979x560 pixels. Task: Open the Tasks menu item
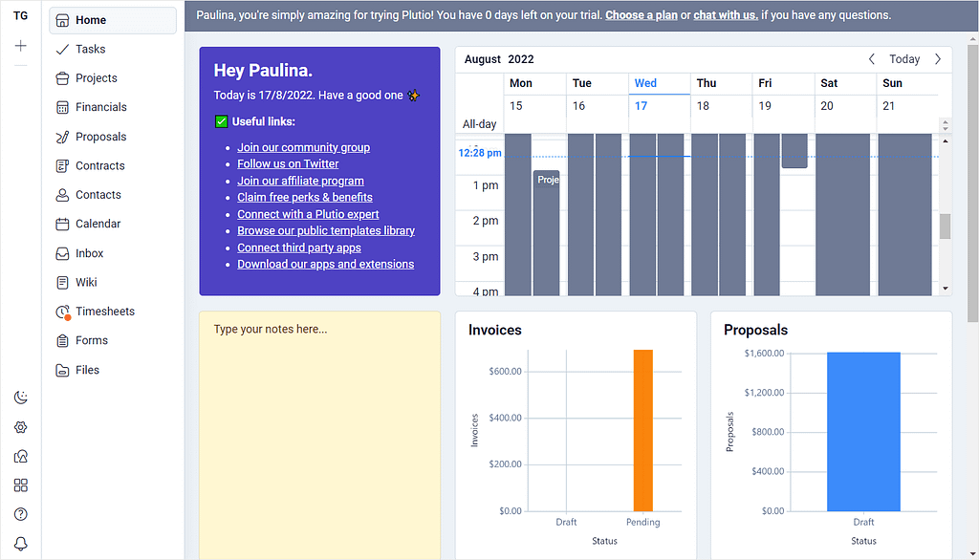[113, 50]
